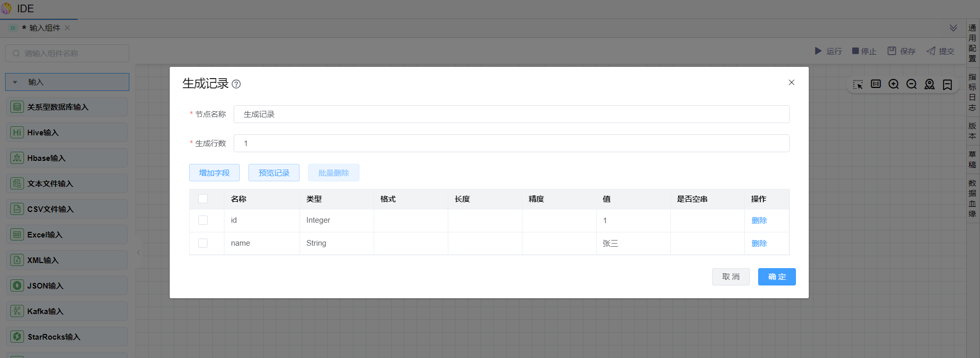
Task: Delete the id field row
Action: point(759,221)
